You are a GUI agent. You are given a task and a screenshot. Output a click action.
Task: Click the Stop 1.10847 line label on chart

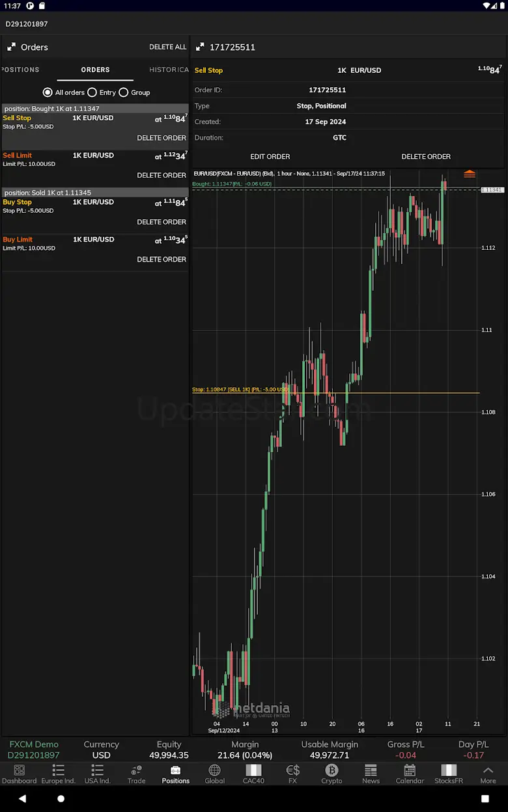tap(240, 389)
